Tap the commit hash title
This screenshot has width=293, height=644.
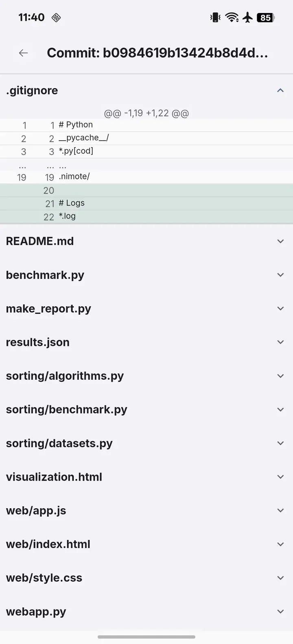click(x=157, y=53)
